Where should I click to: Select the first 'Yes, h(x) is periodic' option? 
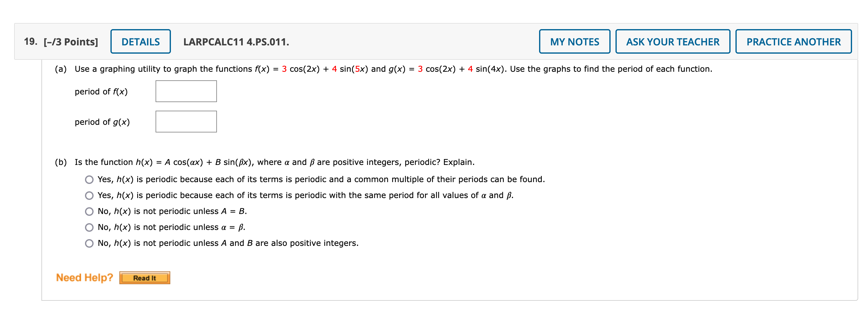click(x=89, y=179)
